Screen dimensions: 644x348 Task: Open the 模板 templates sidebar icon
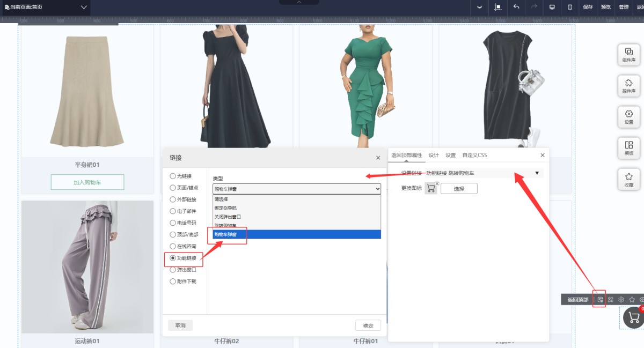click(628, 148)
